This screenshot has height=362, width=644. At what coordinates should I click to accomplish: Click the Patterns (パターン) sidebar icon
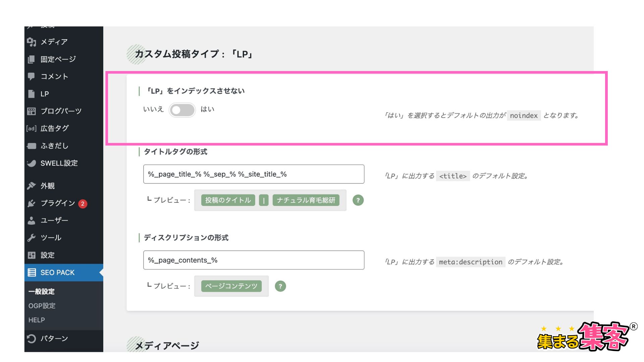pos(32,339)
